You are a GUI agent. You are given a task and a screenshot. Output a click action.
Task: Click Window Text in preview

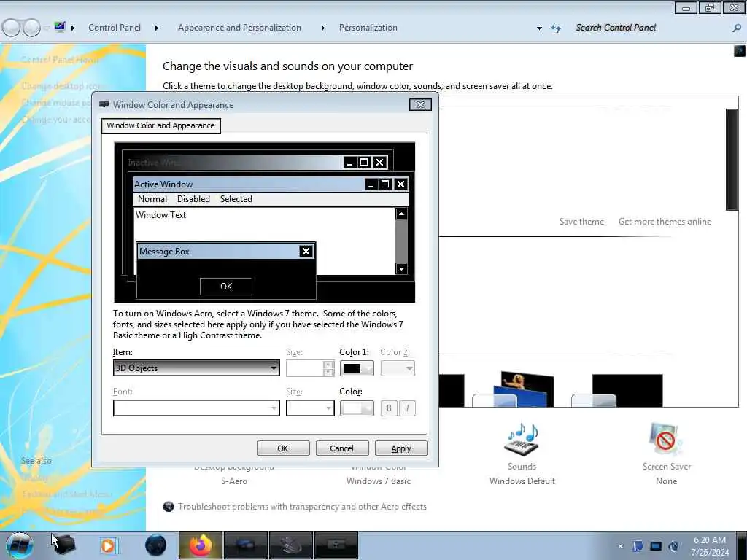tap(160, 215)
